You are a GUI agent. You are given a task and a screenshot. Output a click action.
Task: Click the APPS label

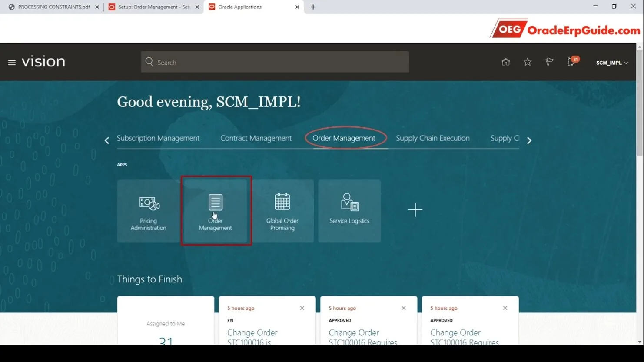(x=122, y=165)
